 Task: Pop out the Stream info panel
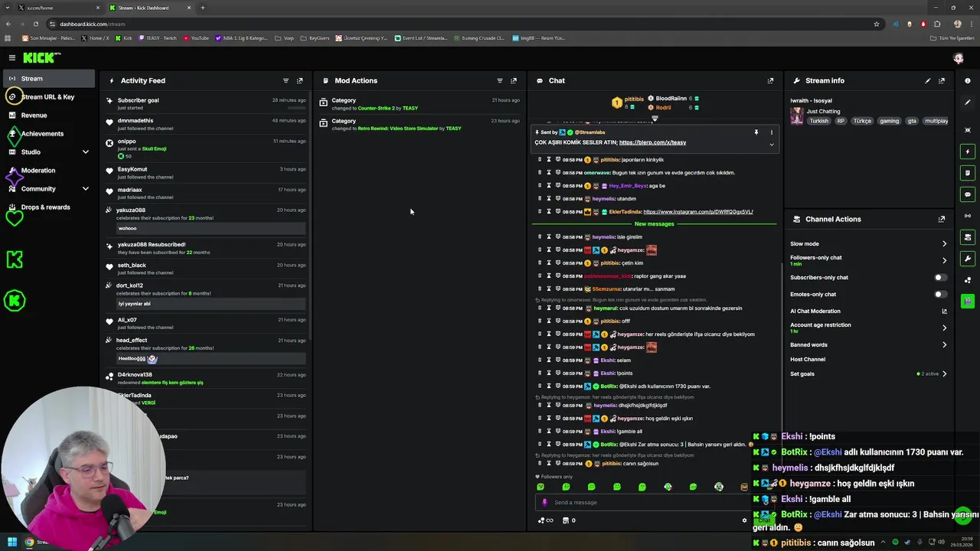pyautogui.click(x=941, y=80)
